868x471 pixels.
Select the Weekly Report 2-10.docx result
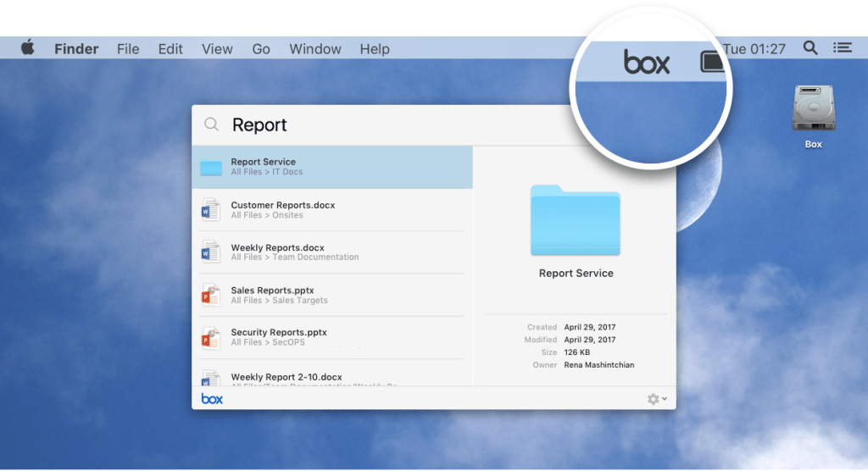[x=331, y=377]
